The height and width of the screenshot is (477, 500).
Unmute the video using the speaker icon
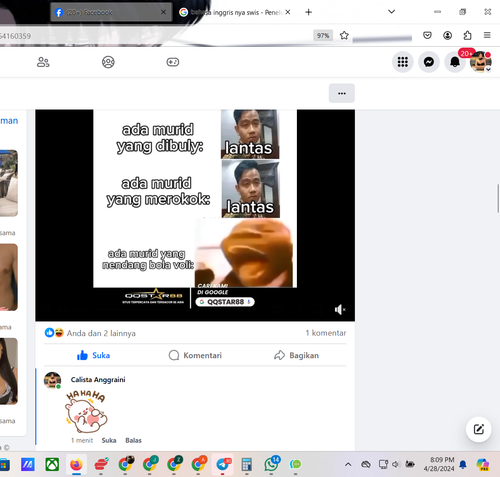click(340, 310)
